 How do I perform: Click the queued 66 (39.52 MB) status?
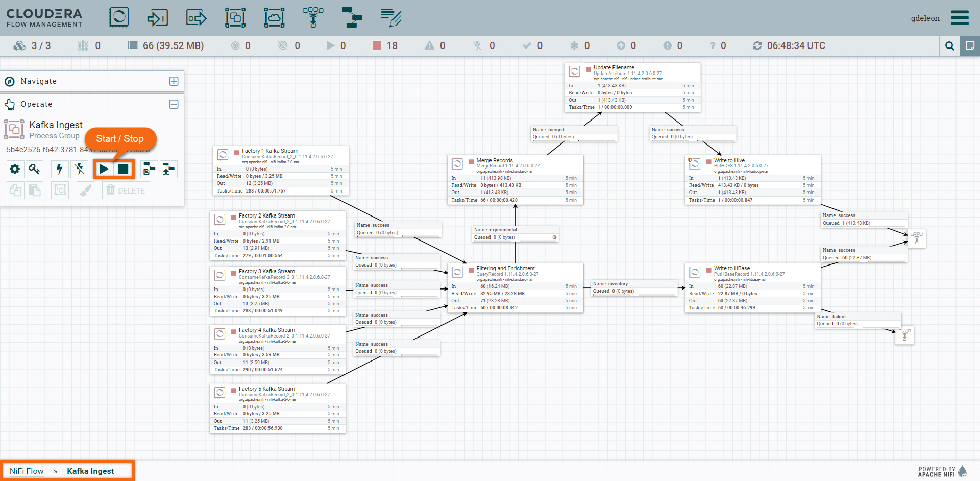[x=165, y=46]
